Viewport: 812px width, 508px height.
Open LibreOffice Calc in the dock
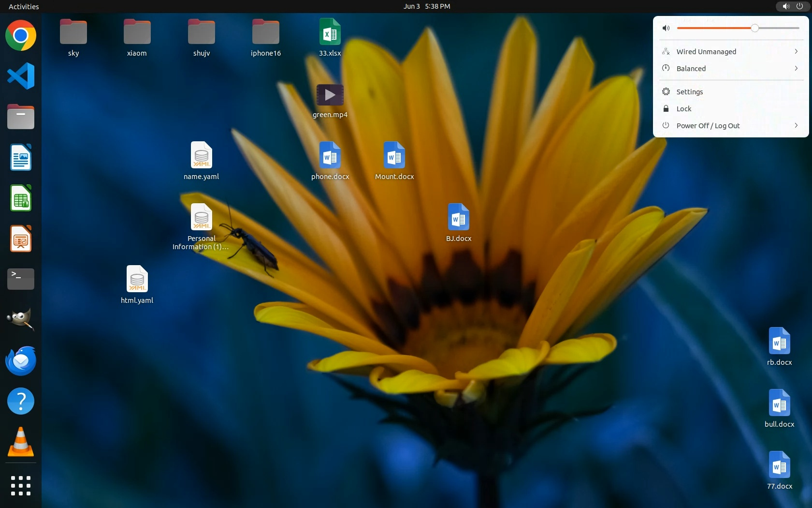21,198
